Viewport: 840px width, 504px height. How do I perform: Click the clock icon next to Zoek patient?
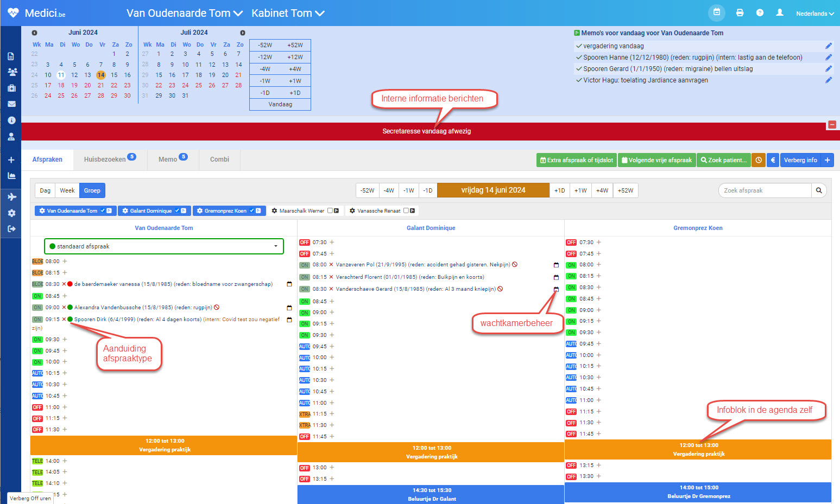tap(759, 160)
